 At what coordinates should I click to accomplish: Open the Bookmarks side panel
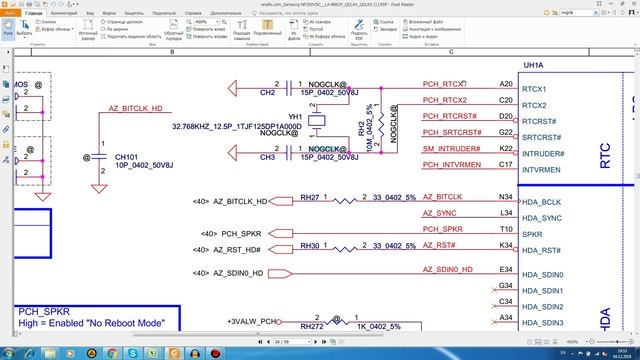[x=6, y=69]
